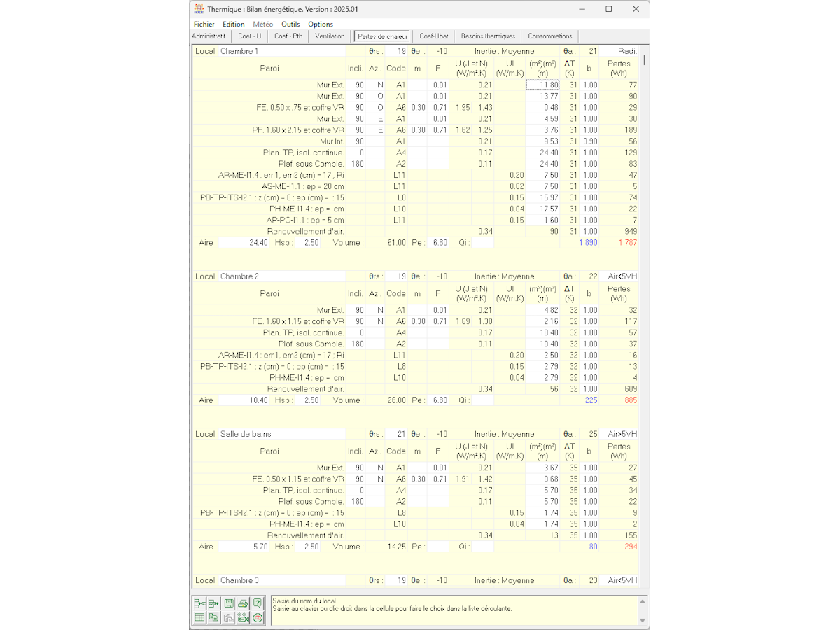
Task: Open help with the question mark icon
Action: coord(258,603)
